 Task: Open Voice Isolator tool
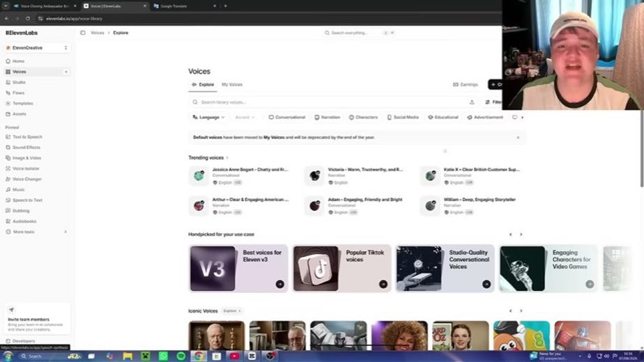tap(26, 168)
